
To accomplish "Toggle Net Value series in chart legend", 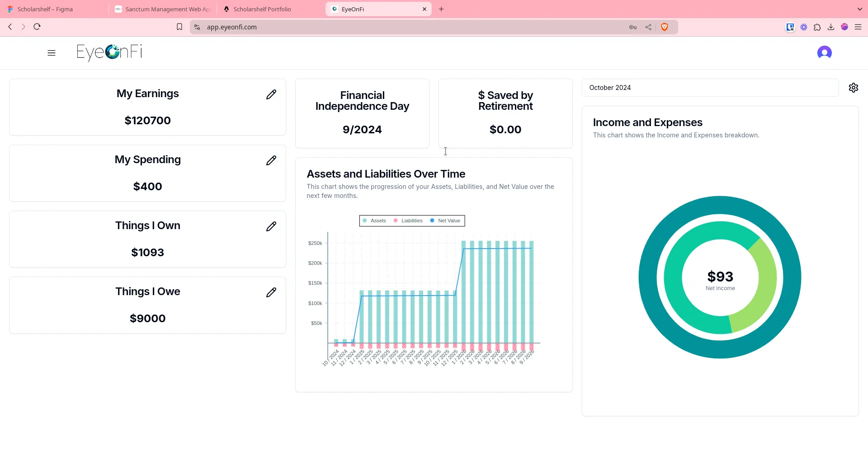I will 445,221.
